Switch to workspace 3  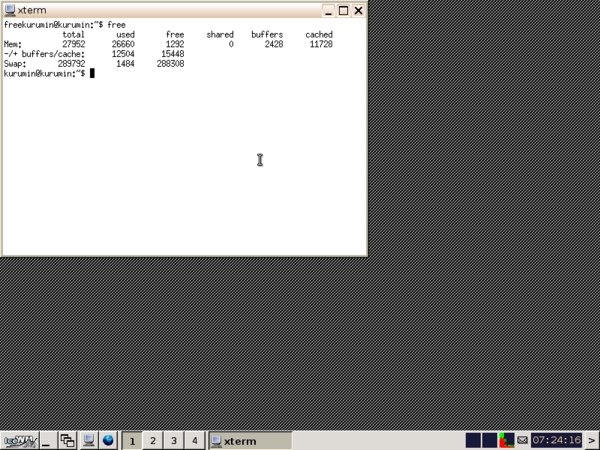click(174, 441)
